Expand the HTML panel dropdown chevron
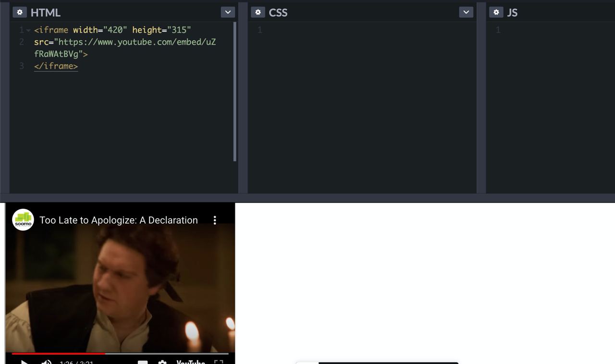 pyautogui.click(x=228, y=12)
